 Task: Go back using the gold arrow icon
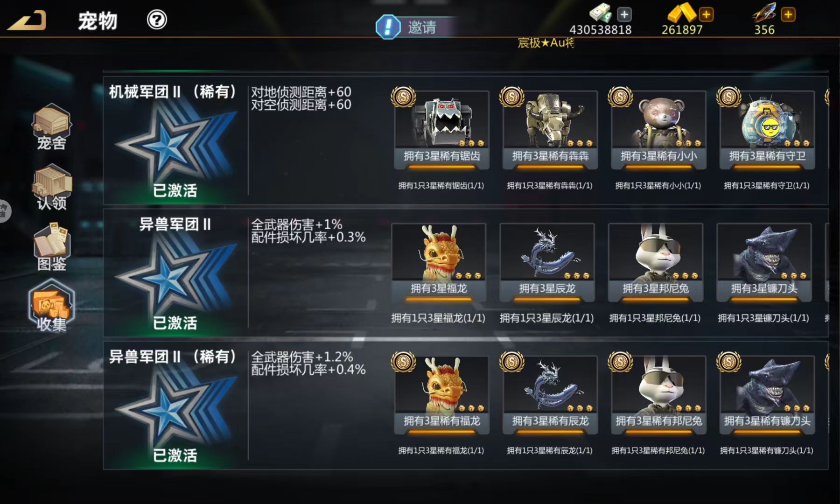pos(27,21)
